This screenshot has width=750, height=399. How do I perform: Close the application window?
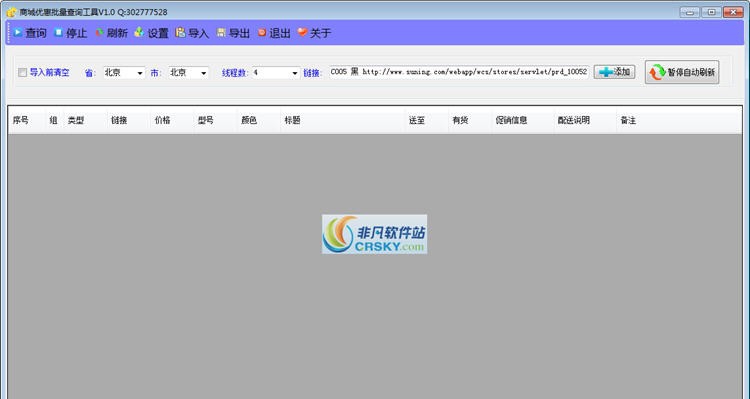pyautogui.click(x=733, y=12)
